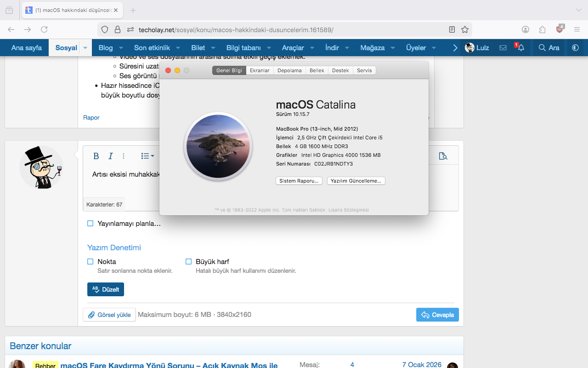This screenshot has width=588, height=368.
Task: Open the notifications bell
Action: point(520,47)
